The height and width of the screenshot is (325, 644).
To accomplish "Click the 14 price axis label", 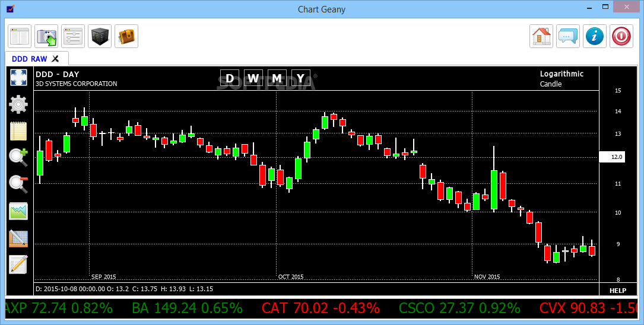I will [x=618, y=111].
